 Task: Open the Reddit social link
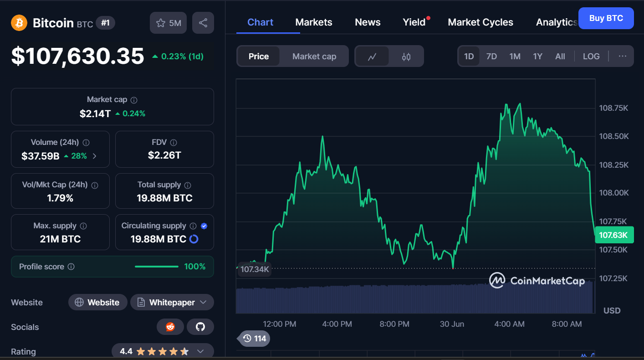click(170, 327)
